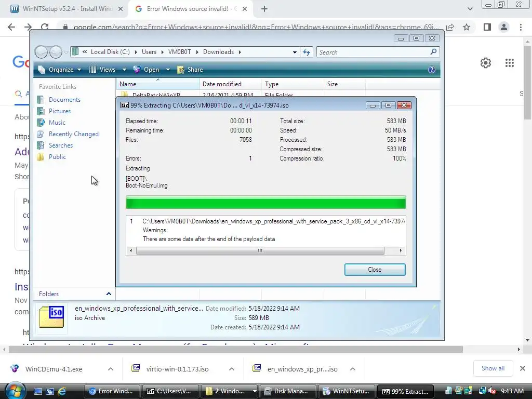Open Chrome three-dot menu
Screen dimensions: 532x399
point(521,27)
